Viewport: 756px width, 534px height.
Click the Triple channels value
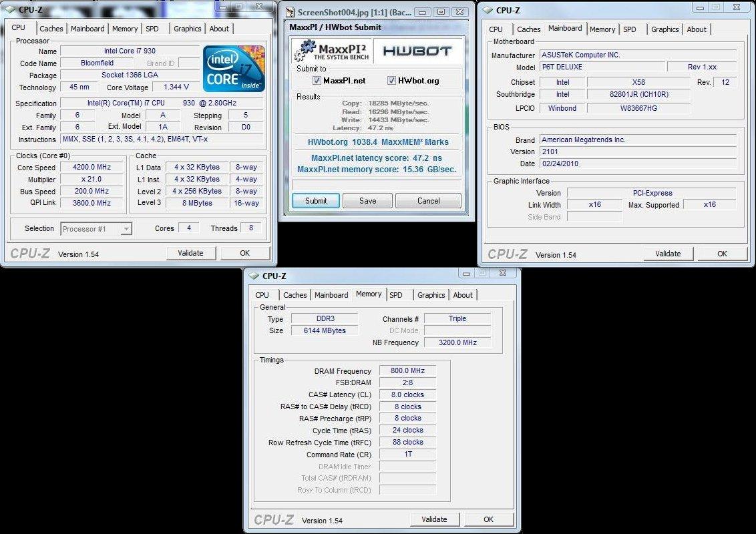tap(457, 318)
